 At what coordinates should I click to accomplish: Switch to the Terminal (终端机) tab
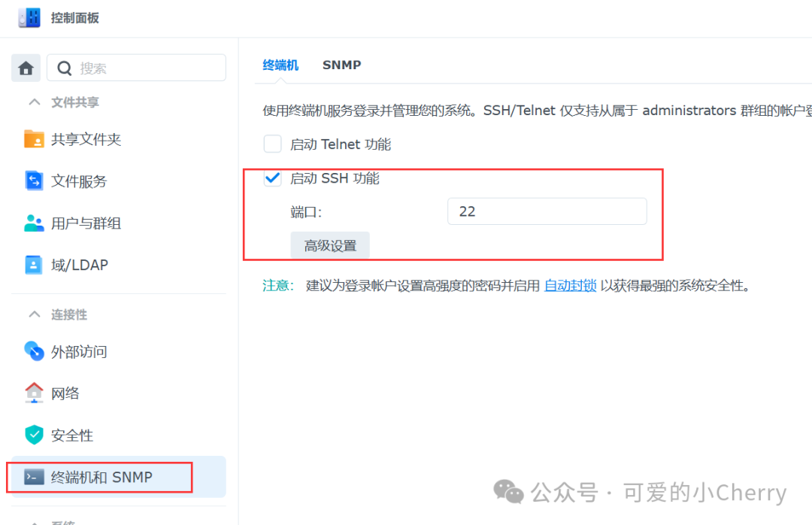click(280, 65)
